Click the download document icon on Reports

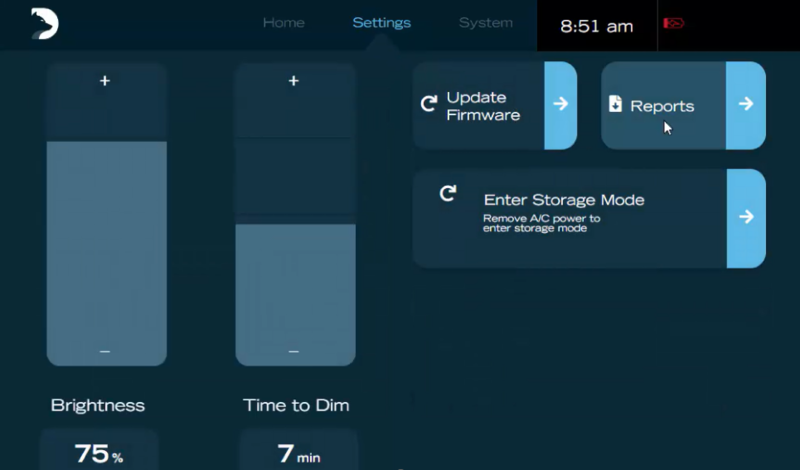pos(615,105)
